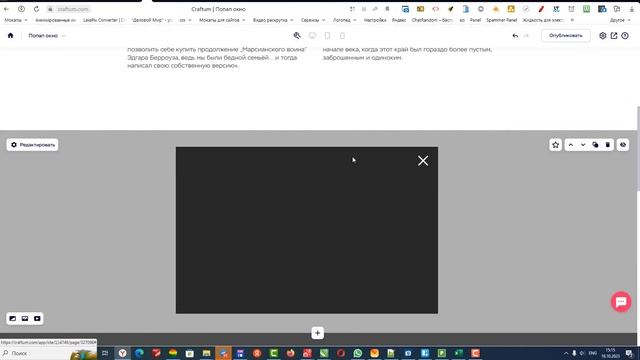
Task: Click the Windows taskbar search box
Action: point(49,353)
